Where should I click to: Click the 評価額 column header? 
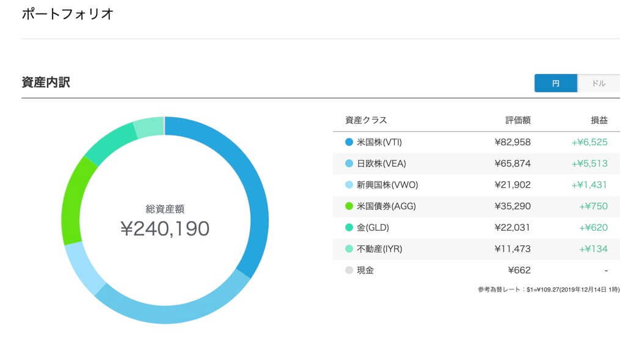(518, 120)
